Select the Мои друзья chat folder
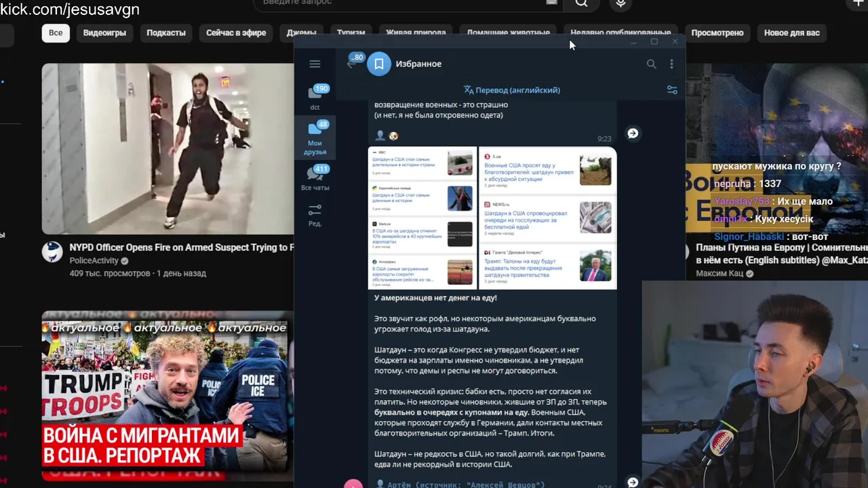 pyautogui.click(x=315, y=137)
